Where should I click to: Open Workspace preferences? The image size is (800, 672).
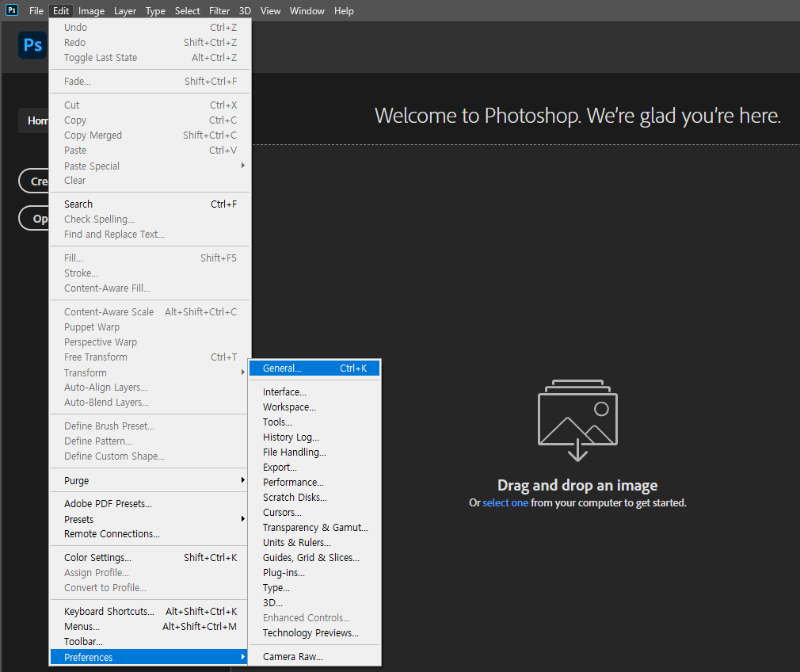314,407
